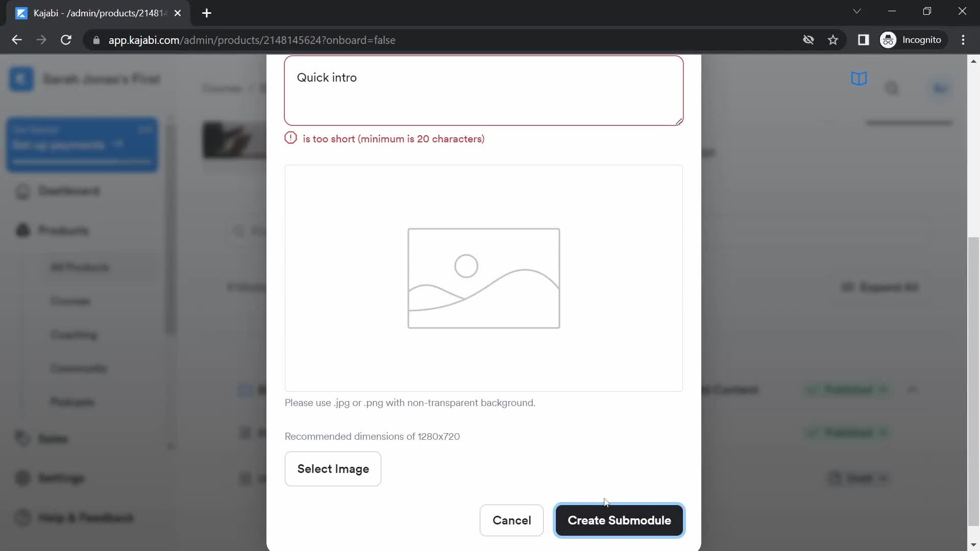Open the Products section icon
980x551 pixels.
click(22, 230)
